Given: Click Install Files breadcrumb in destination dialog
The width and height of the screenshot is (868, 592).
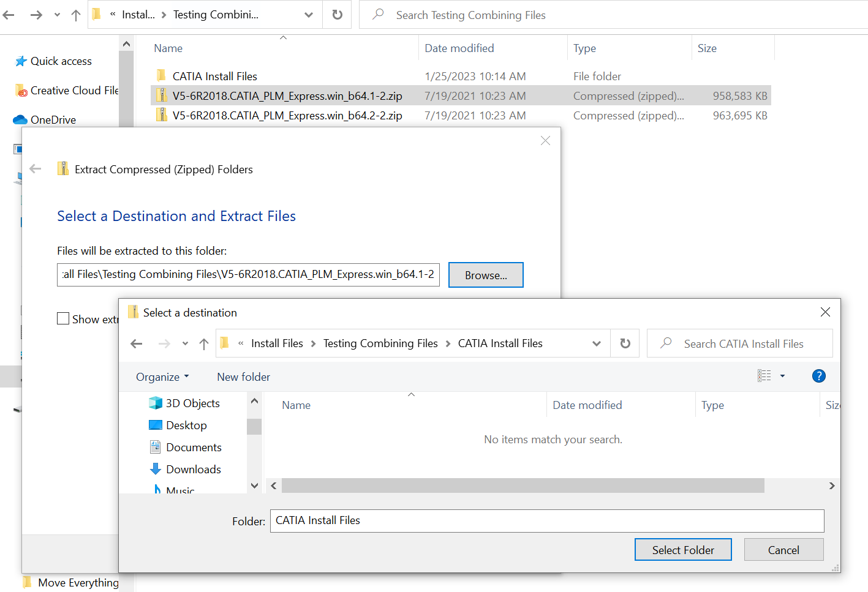Looking at the screenshot, I should [x=277, y=343].
